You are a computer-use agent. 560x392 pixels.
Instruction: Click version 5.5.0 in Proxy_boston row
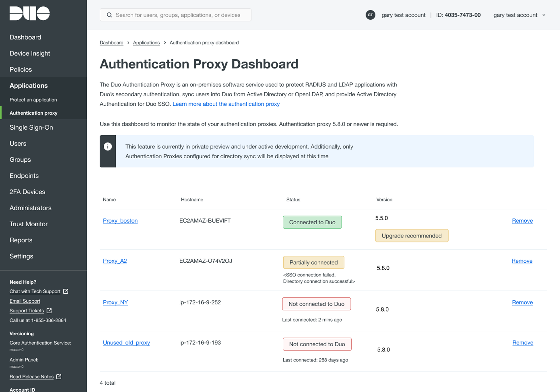(381, 218)
